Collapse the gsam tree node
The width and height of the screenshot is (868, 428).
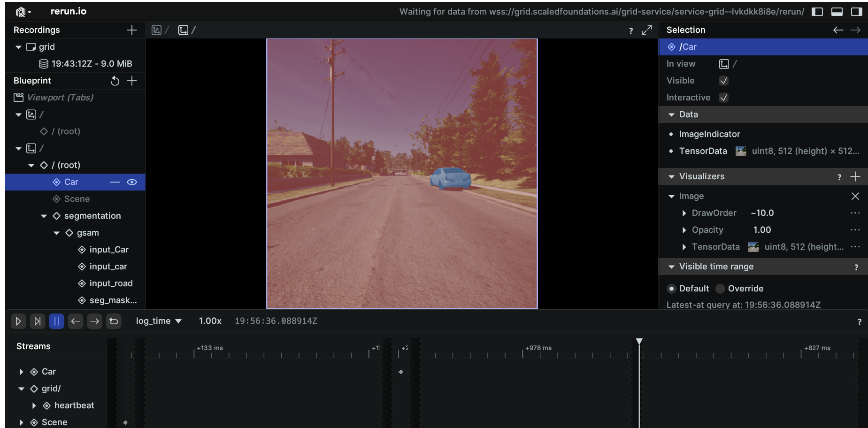click(x=56, y=233)
